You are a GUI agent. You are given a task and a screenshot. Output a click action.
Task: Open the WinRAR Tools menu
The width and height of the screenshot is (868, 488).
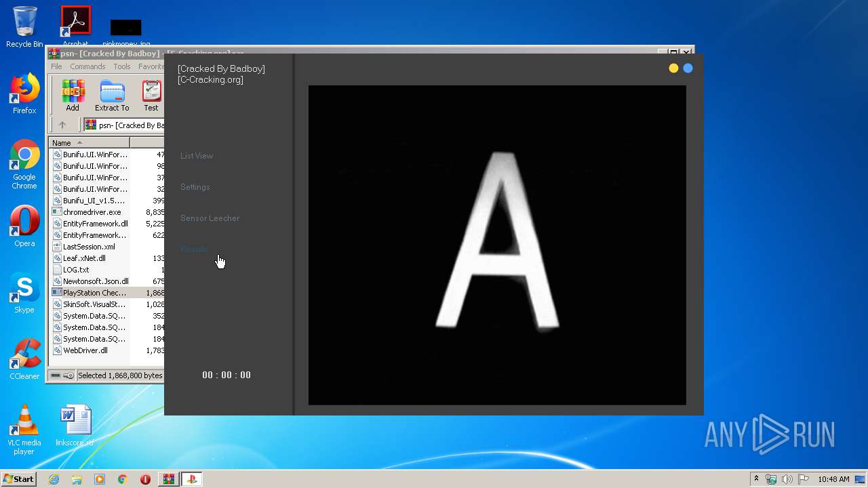pos(122,66)
